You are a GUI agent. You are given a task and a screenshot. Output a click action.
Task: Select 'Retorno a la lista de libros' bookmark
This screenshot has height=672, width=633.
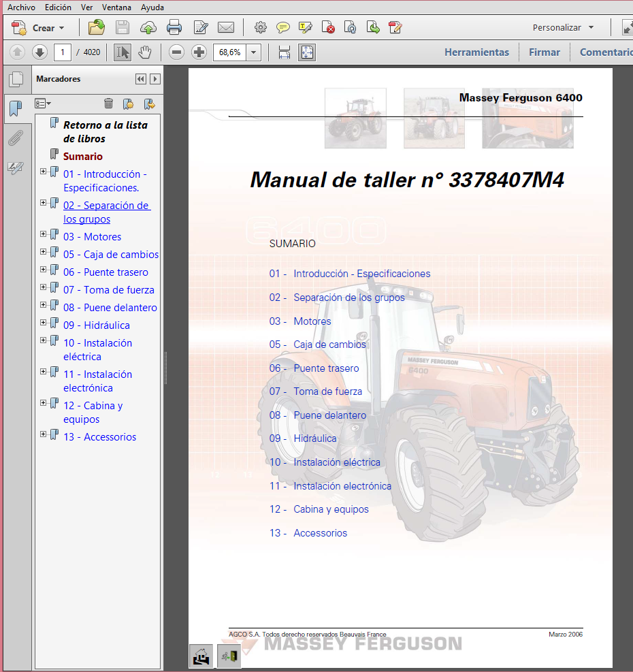[x=105, y=132]
